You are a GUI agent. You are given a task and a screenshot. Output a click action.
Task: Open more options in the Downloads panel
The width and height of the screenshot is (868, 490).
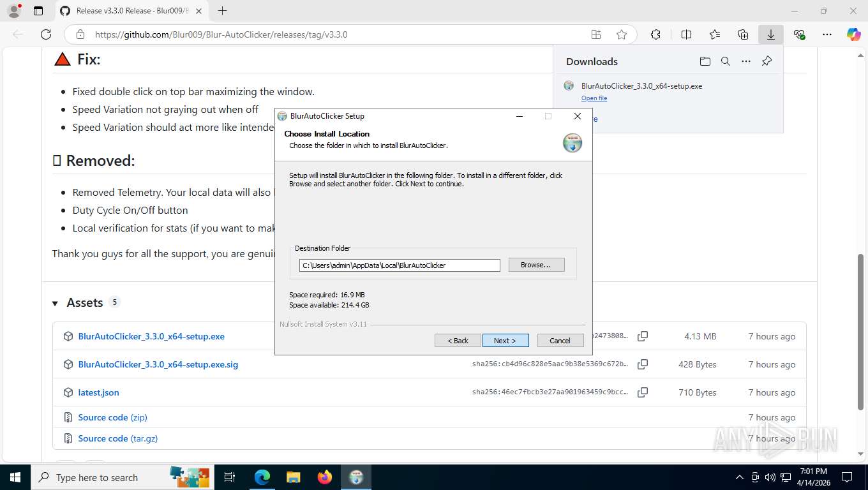click(x=745, y=61)
